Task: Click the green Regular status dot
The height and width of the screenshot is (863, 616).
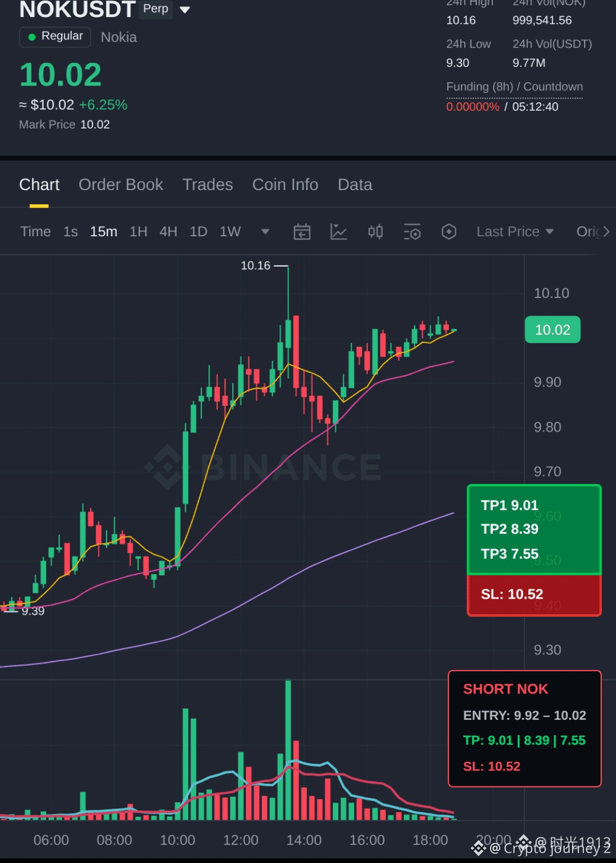Action: click(32, 37)
